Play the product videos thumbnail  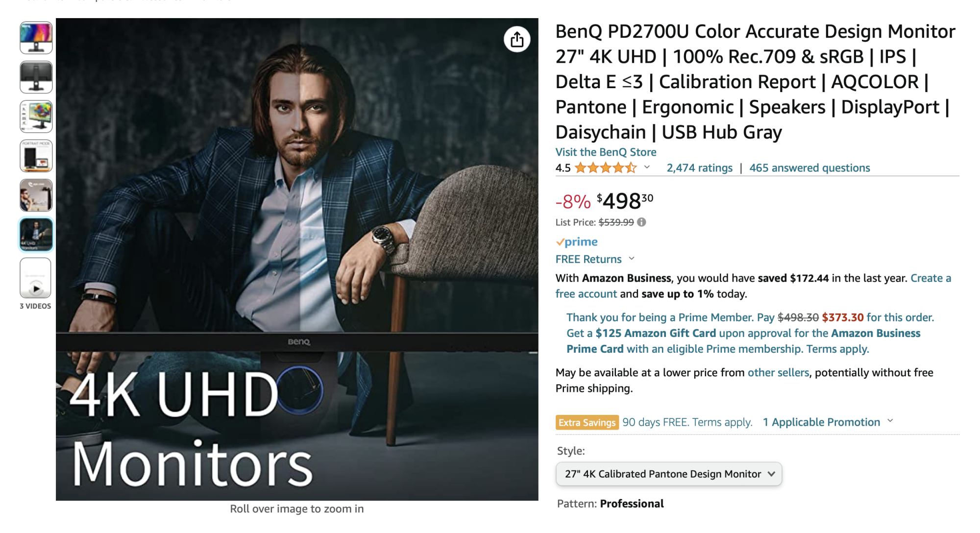(36, 278)
